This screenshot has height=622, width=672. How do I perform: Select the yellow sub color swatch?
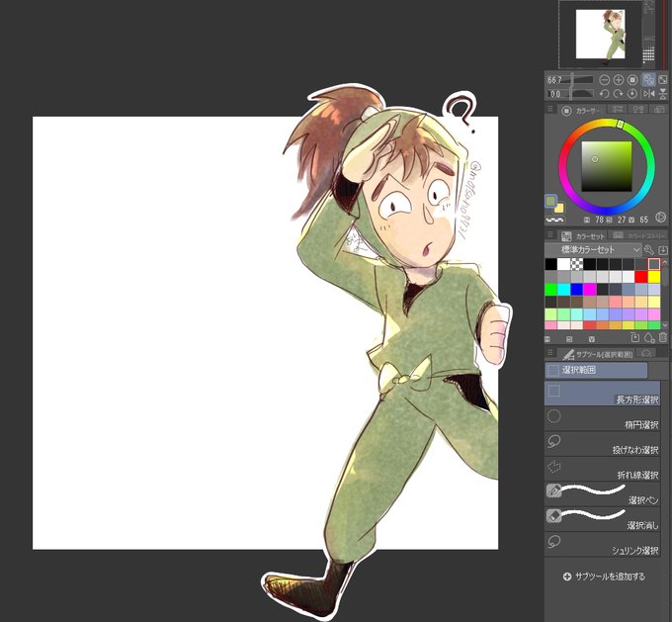tap(559, 208)
